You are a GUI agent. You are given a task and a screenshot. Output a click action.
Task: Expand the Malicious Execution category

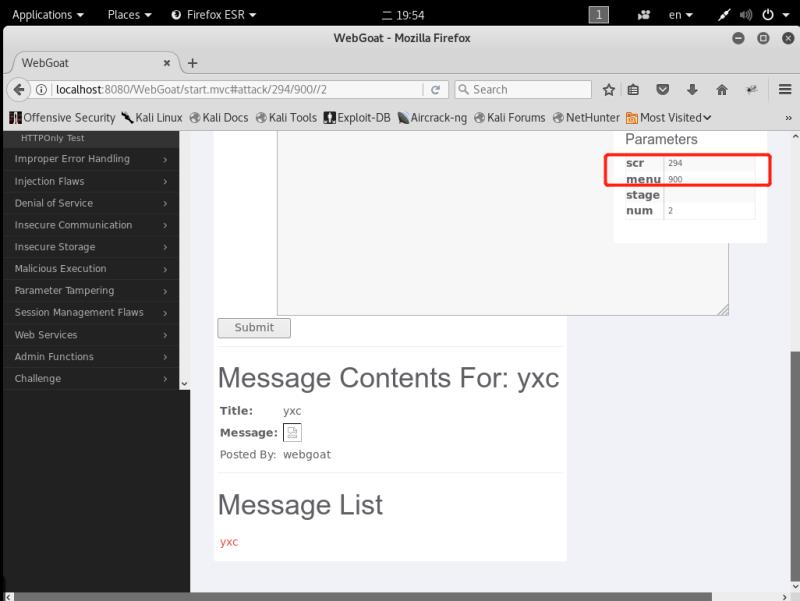coord(91,269)
